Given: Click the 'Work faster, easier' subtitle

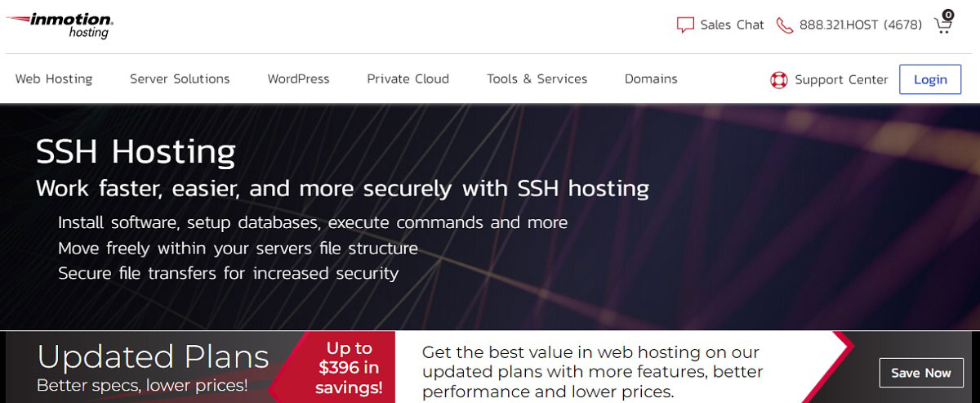Looking at the screenshot, I should [343, 189].
